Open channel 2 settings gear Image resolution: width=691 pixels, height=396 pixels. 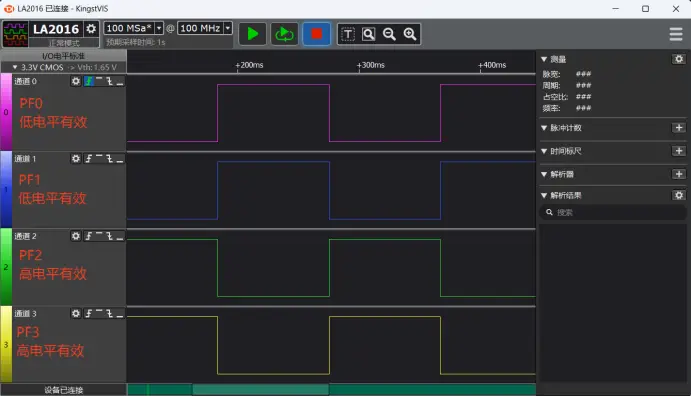point(76,236)
